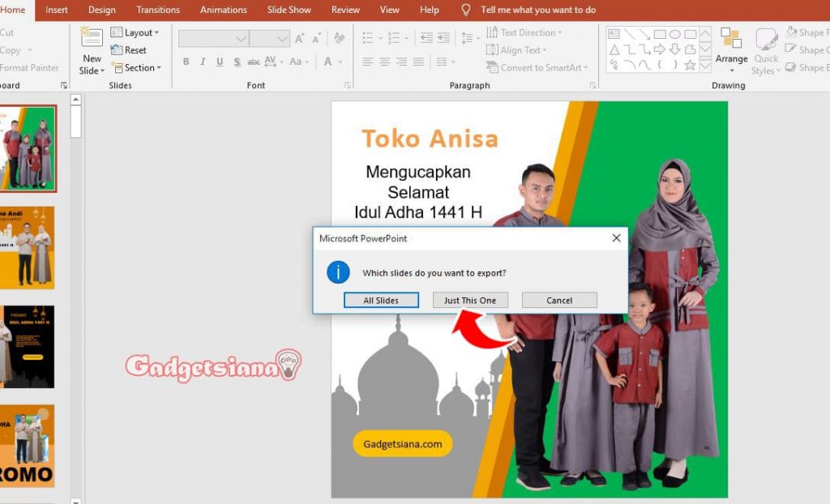The width and height of the screenshot is (830, 504).
Task: Select the star shape in shapes gallery
Action: [x=690, y=66]
